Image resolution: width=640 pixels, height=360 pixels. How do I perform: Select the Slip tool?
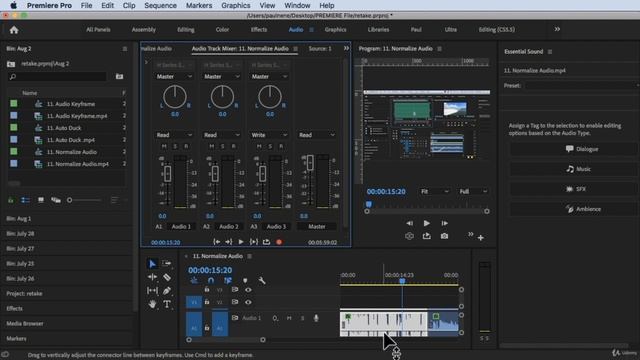click(152, 291)
